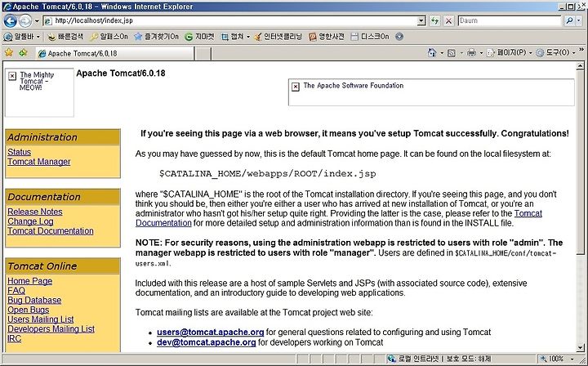Click the green Refresh page icon
The width and height of the screenshot is (588, 366).
pyautogui.click(x=435, y=20)
